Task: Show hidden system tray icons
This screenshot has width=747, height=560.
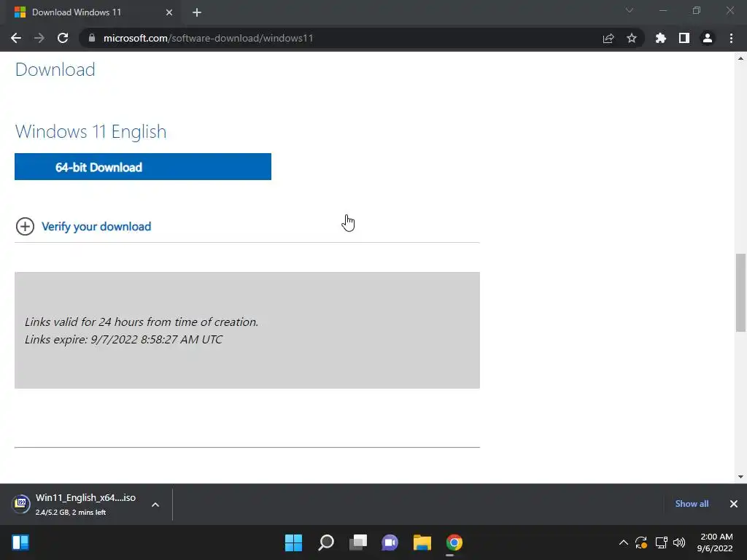Action: coord(623,542)
